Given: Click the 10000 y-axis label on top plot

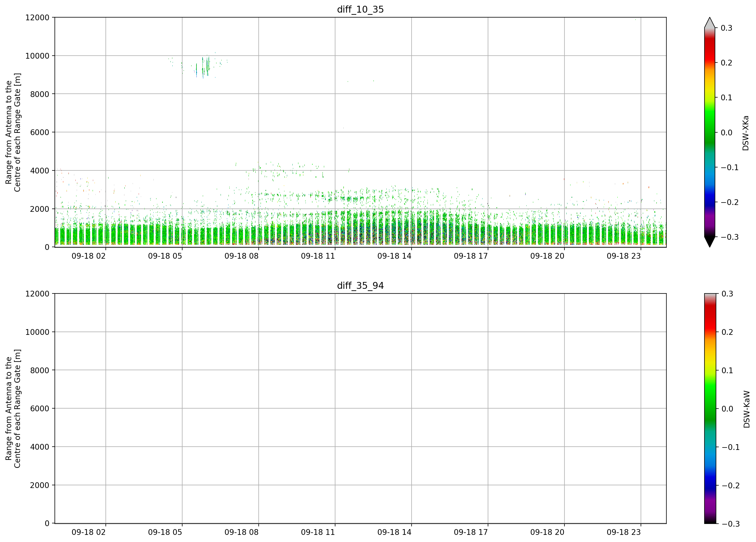Looking at the screenshot, I should 37,56.
